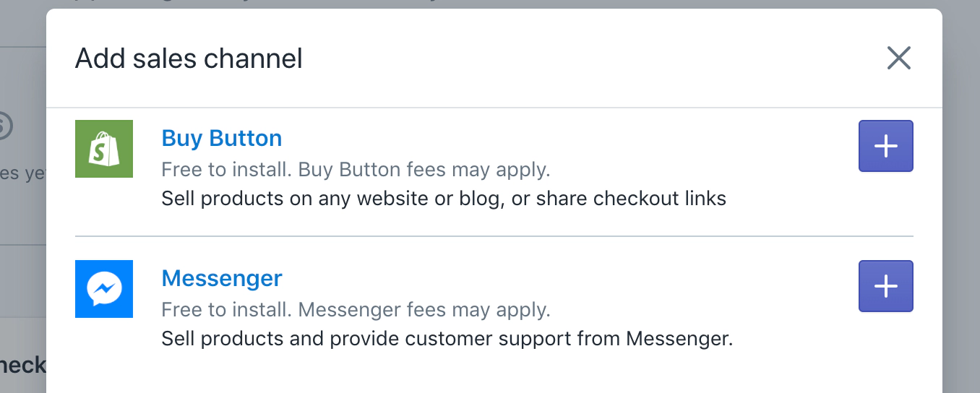The width and height of the screenshot is (980, 393).
Task: Close the Add sales channel dialog
Action: click(x=898, y=58)
